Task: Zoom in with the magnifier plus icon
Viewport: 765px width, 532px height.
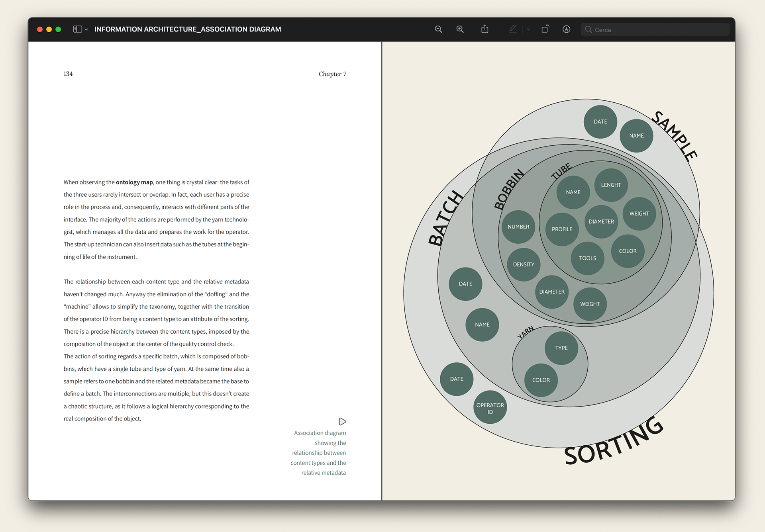Action: pos(460,29)
